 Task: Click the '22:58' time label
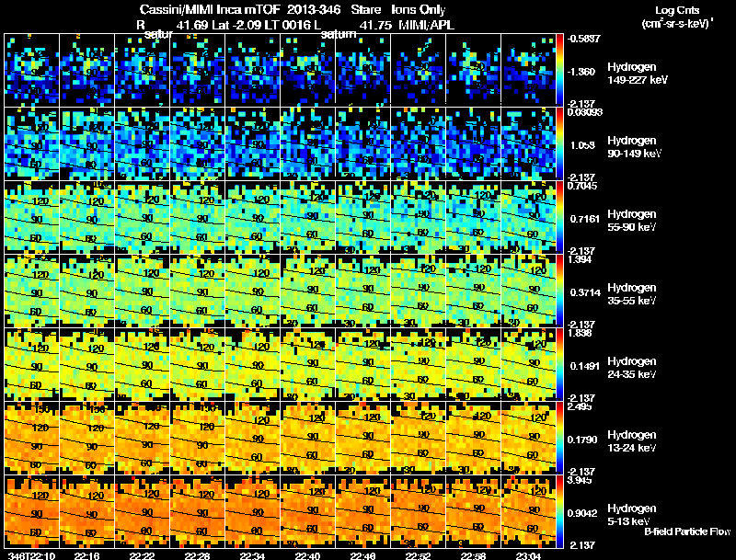pos(473,556)
